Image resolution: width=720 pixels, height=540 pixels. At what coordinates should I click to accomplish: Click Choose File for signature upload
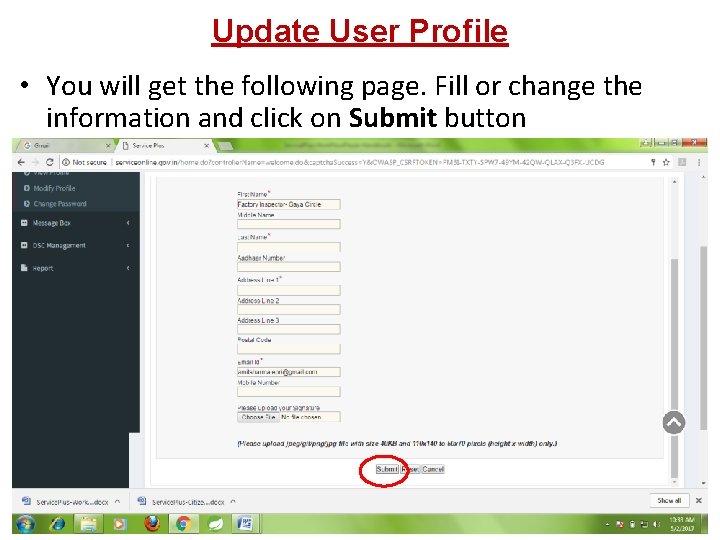click(259, 417)
